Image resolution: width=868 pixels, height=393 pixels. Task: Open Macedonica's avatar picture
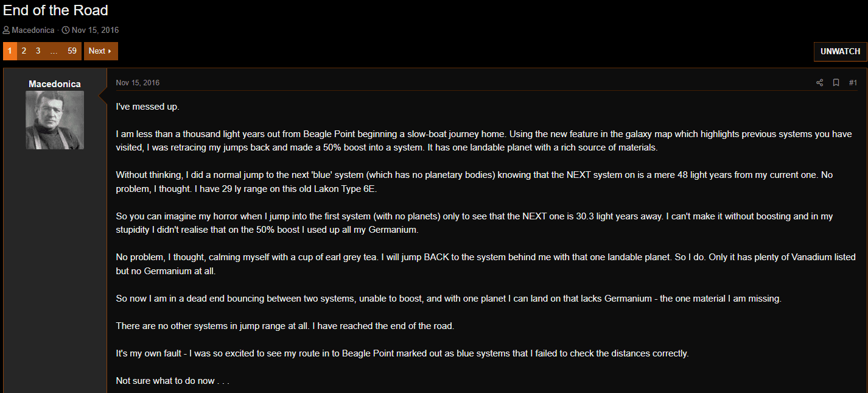click(x=55, y=120)
